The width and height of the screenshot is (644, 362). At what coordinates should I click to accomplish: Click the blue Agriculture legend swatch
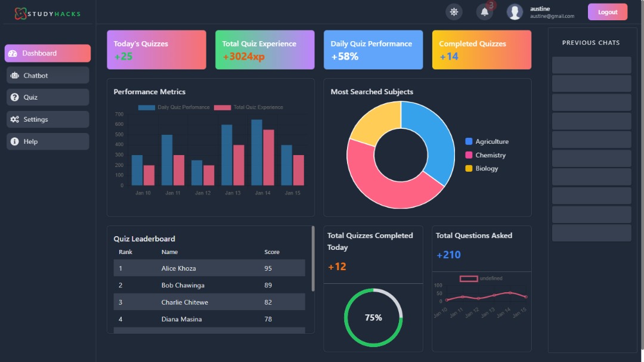click(469, 141)
